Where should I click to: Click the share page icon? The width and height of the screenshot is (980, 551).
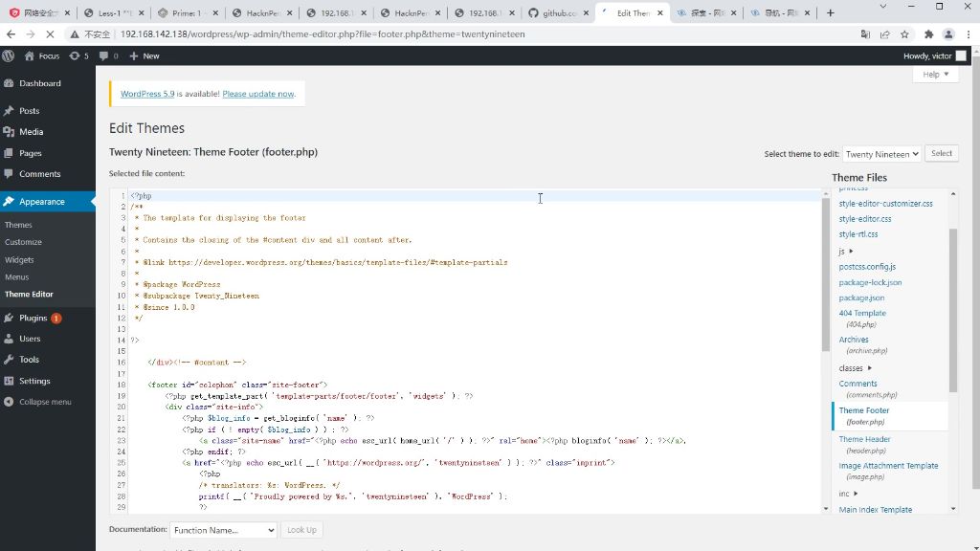[x=885, y=34]
